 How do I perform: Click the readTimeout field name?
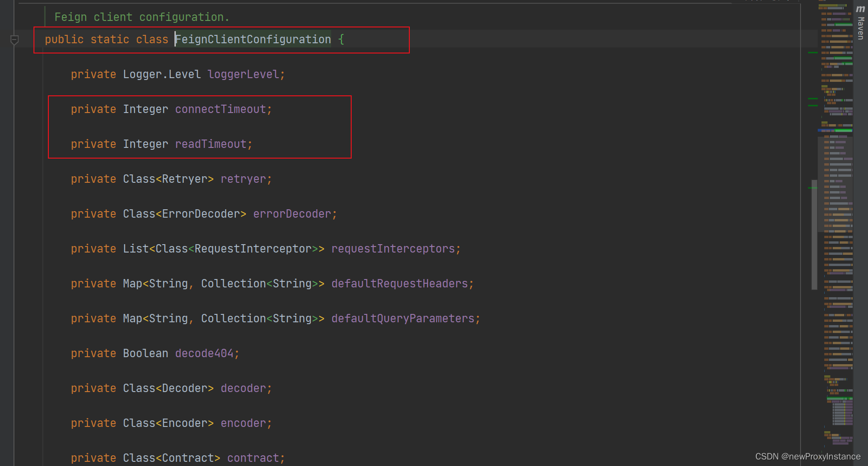[211, 144]
